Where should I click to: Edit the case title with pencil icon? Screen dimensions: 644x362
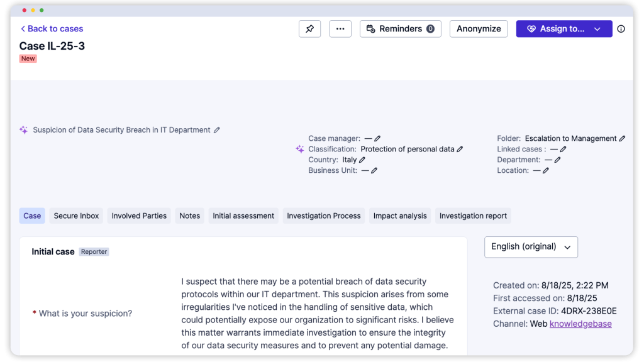(217, 130)
